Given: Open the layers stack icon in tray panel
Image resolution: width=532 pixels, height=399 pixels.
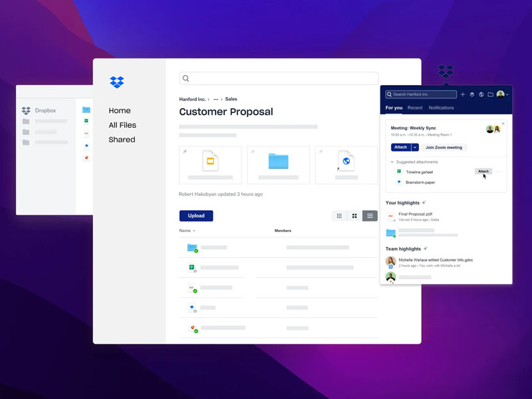Looking at the screenshot, I should pyautogui.click(x=472, y=94).
